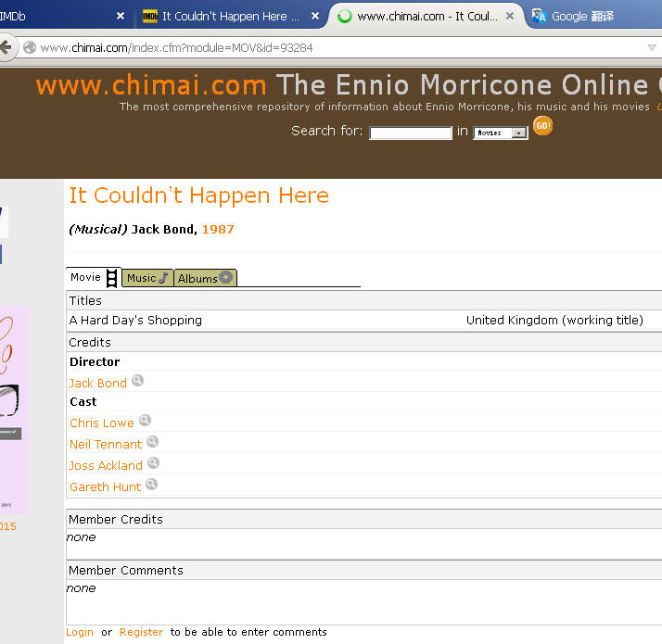
Task: Close the www.chimai.com tab
Action: pyautogui.click(x=510, y=16)
